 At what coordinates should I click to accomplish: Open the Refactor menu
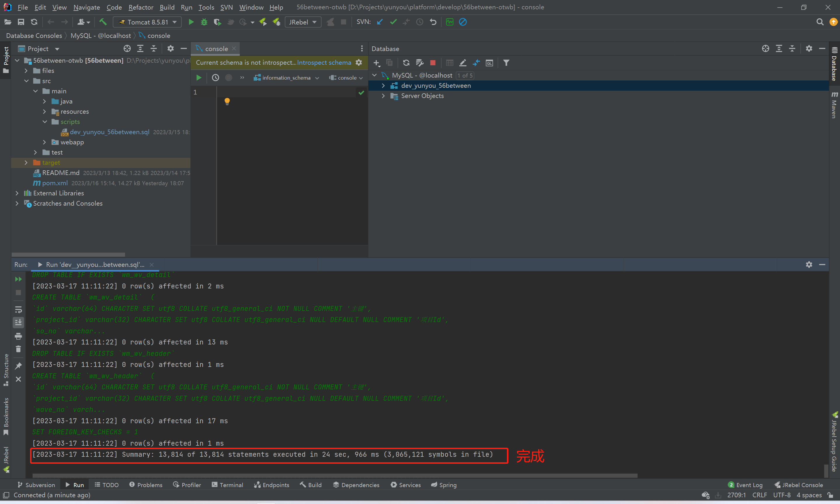pos(141,7)
